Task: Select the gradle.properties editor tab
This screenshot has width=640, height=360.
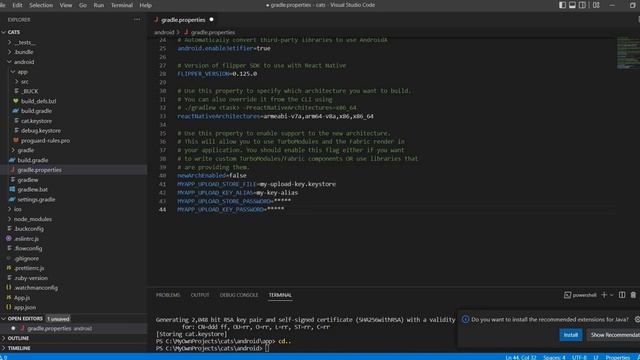Action: click(x=183, y=20)
